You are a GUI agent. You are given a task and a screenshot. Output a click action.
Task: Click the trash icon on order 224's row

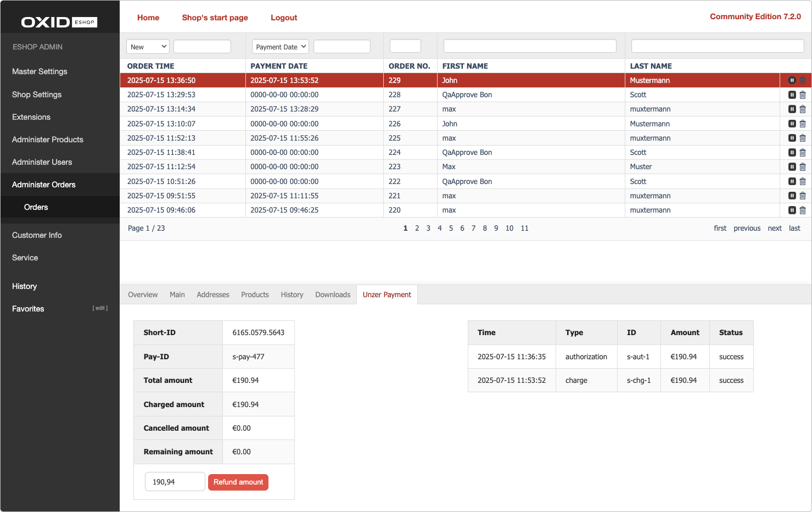coord(803,152)
